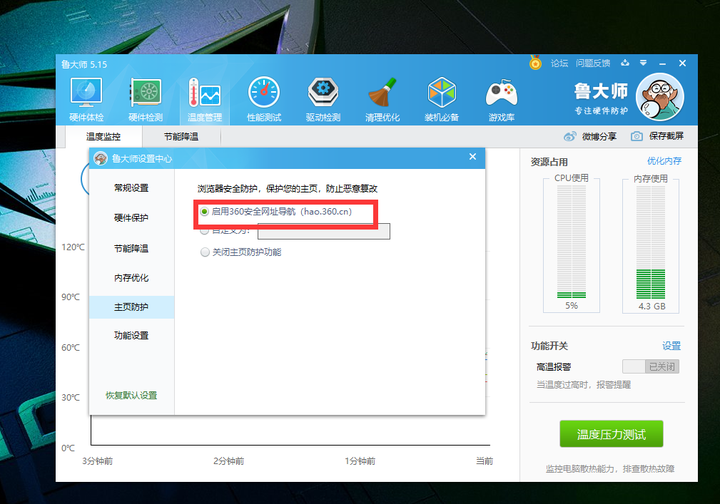Click 设置 link beside 功能开关
This screenshot has height=504, width=720.
pyautogui.click(x=671, y=346)
